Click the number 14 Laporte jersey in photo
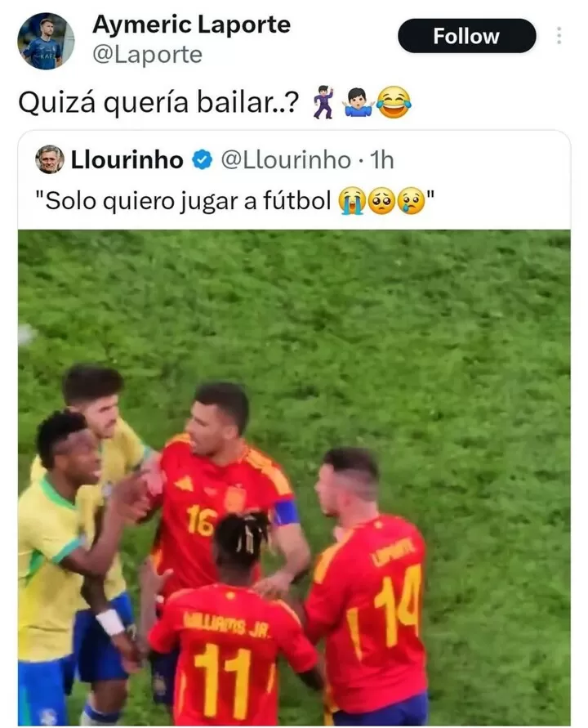 (367, 614)
